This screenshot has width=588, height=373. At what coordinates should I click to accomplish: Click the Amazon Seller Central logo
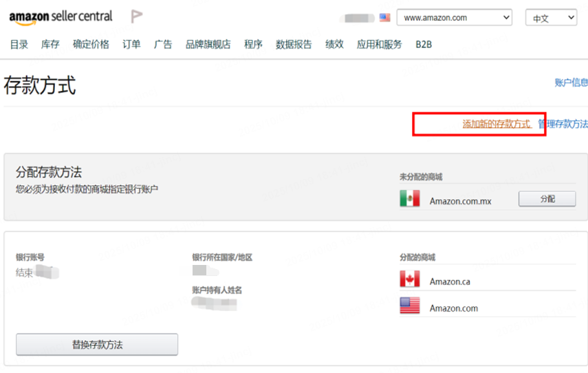pyautogui.click(x=61, y=17)
